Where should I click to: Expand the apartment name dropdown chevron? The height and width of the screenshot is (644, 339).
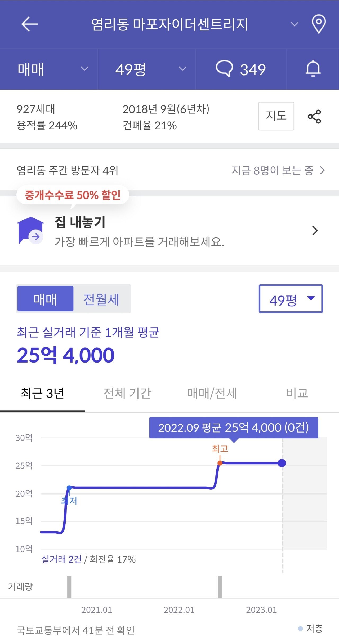[x=295, y=24]
